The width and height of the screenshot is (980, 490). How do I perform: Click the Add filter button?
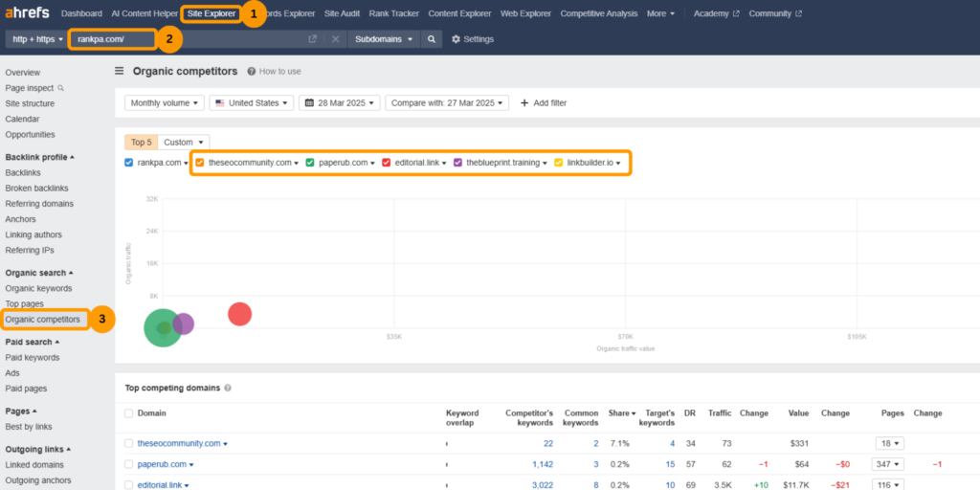pos(543,102)
